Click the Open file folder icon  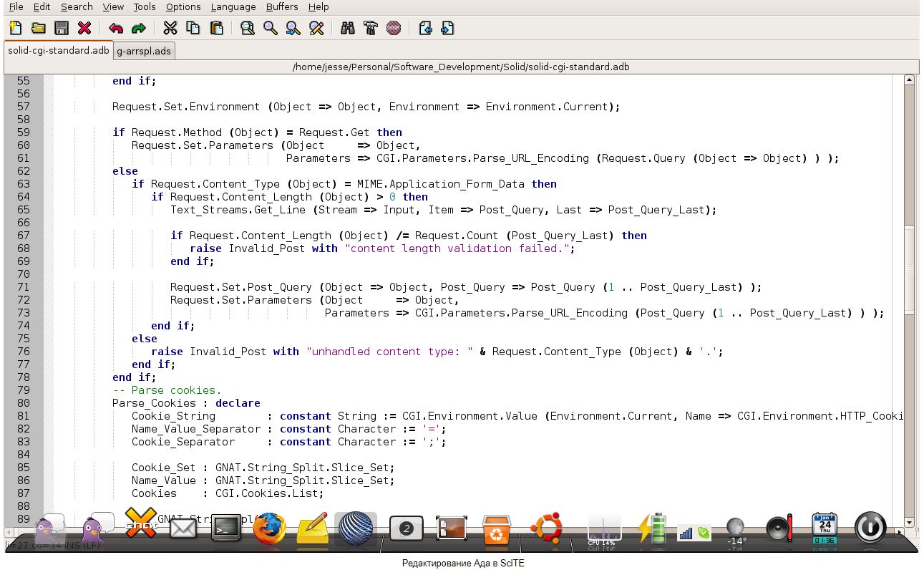(x=39, y=28)
